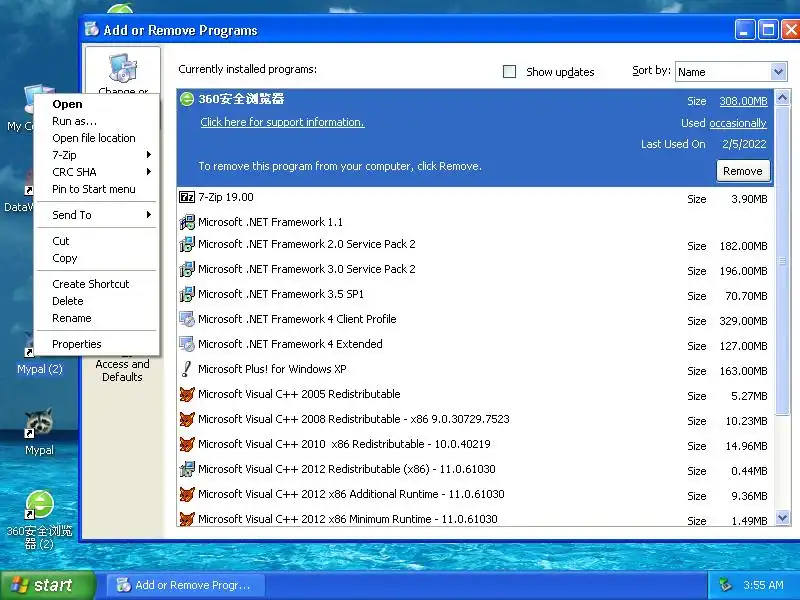Screen dimensions: 800x600
Task: Click the Visual C++ 2012 Additional Runtime icon
Action: [187, 494]
